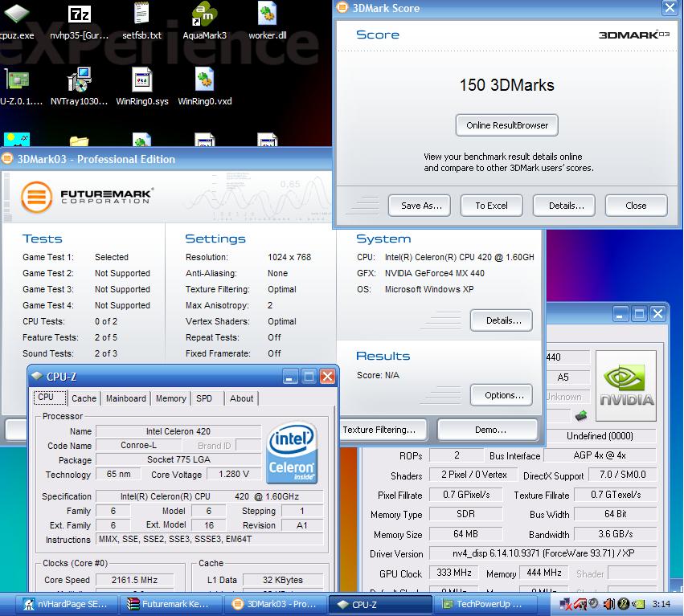Launch the AquaMark3 shortcut icon
The width and height of the screenshot is (684, 616).
coord(205,14)
